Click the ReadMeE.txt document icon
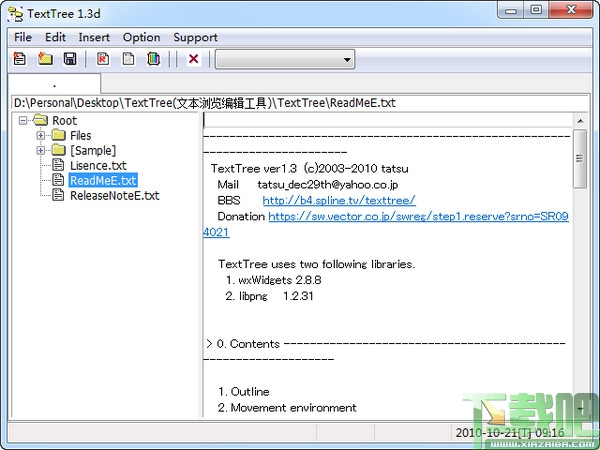 coord(58,180)
